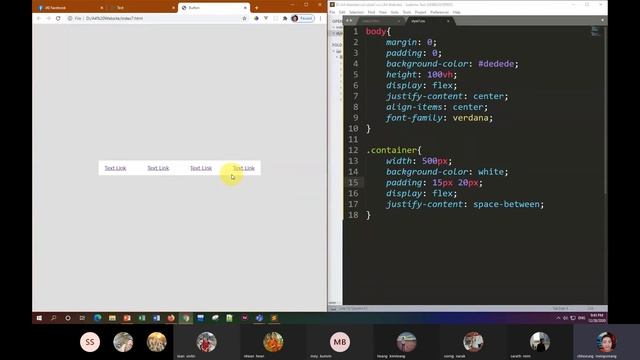
Task: Open Sublime Text Goto menu
Action: tap(394, 12)
